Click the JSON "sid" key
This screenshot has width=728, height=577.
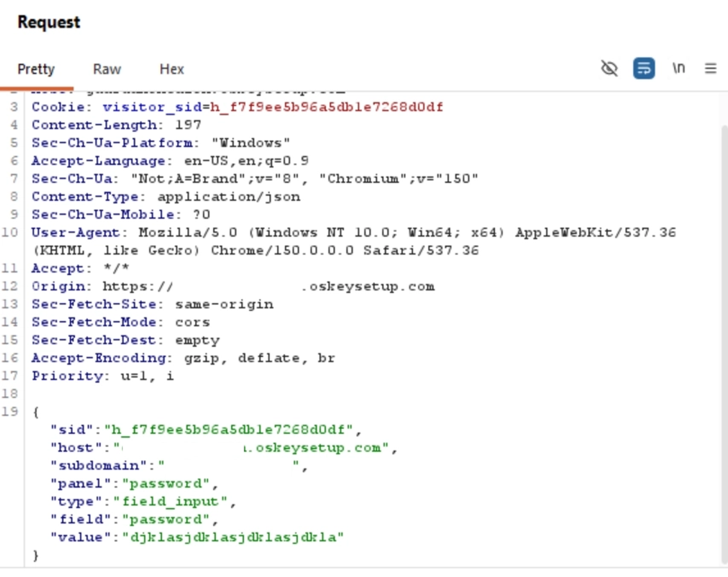point(72,430)
